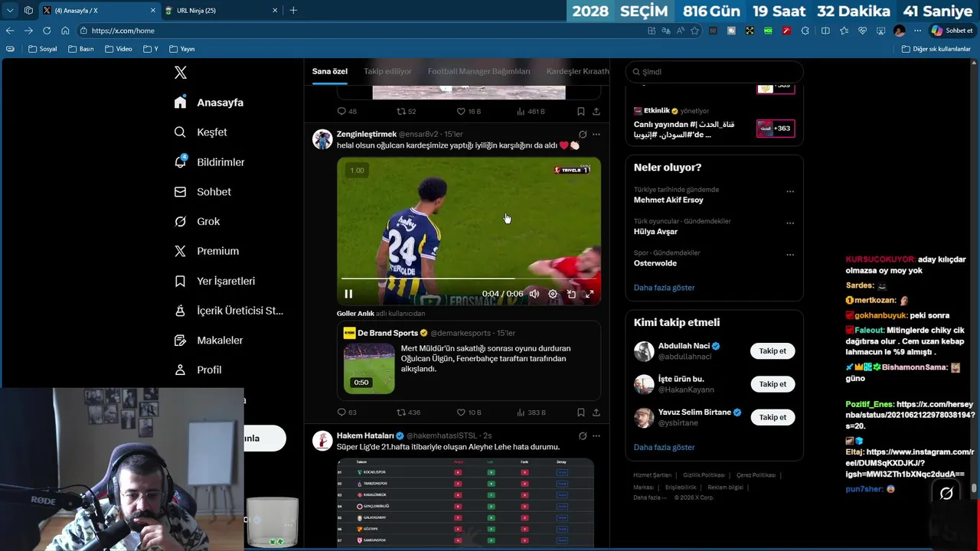Bookmark the Zenginleştirmek post
Viewport: 980px width, 551px height.
tap(581, 412)
